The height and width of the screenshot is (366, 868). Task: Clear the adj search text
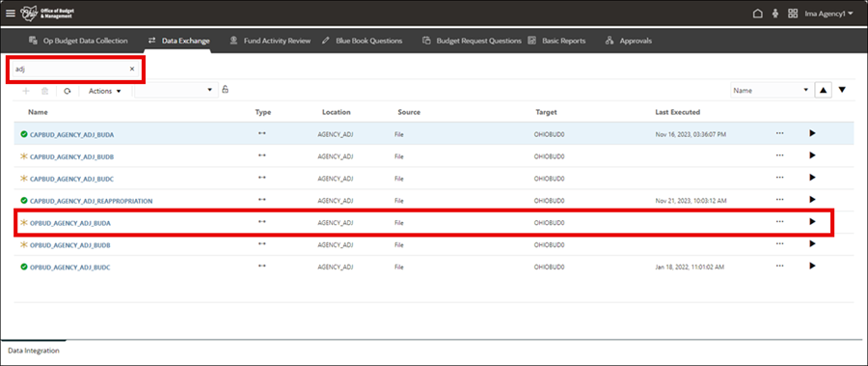[x=132, y=70]
